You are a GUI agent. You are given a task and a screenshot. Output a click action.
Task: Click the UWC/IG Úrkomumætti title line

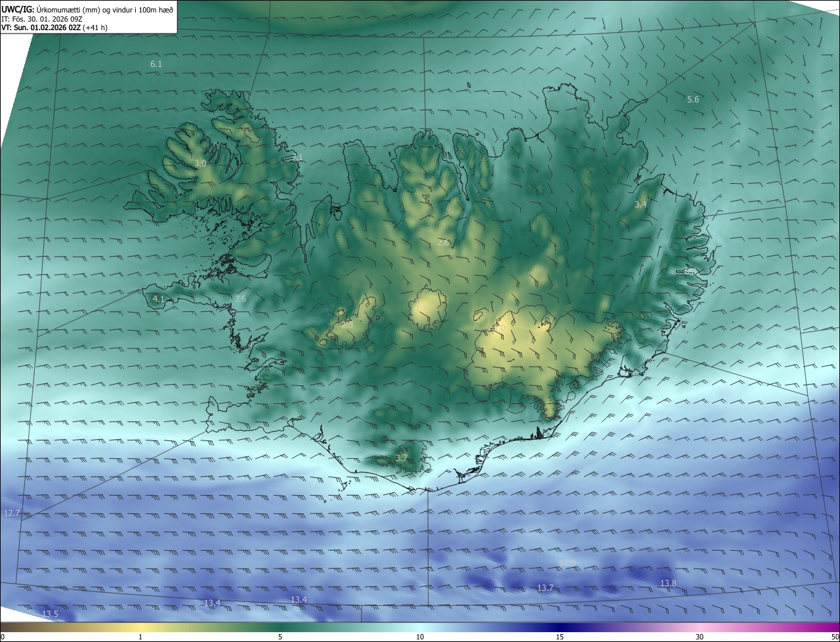tap(87, 9)
